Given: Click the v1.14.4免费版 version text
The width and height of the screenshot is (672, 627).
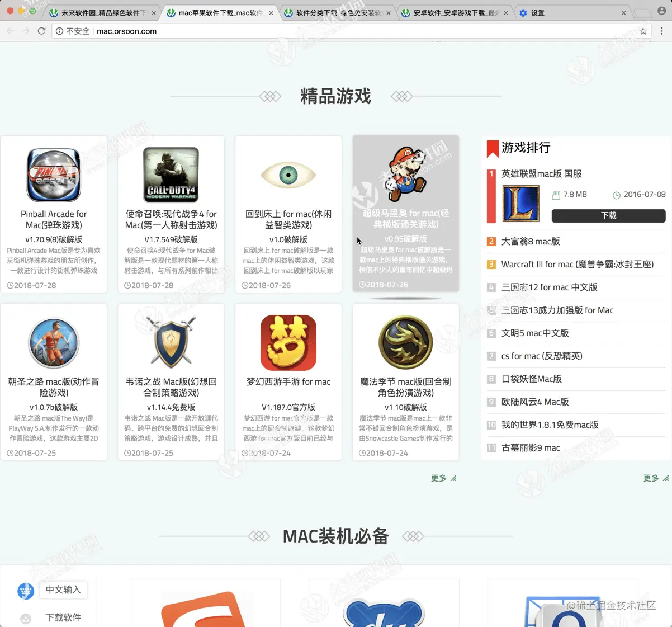Looking at the screenshot, I should coord(171,407).
